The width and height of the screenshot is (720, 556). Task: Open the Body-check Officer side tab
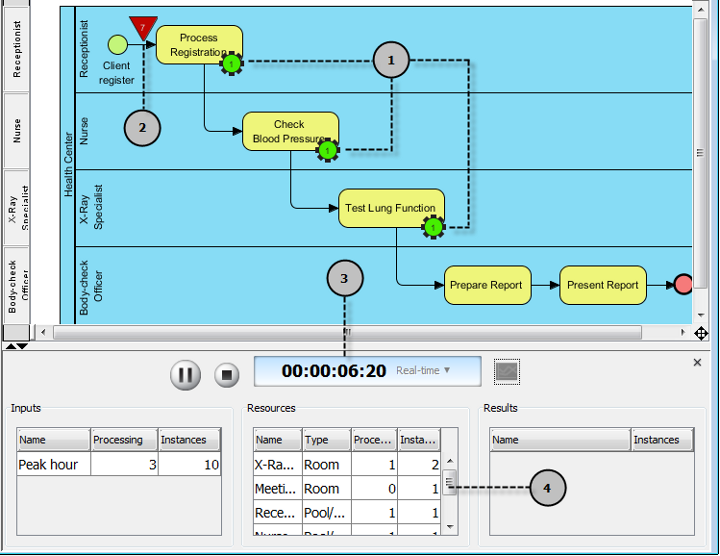pos(17,285)
